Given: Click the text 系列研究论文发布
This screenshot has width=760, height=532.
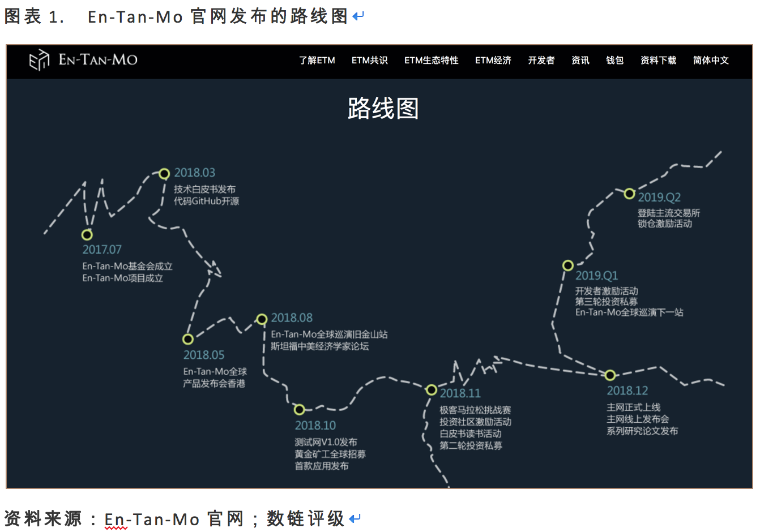Looking at the screenshot, I should [x=642, y=431].
